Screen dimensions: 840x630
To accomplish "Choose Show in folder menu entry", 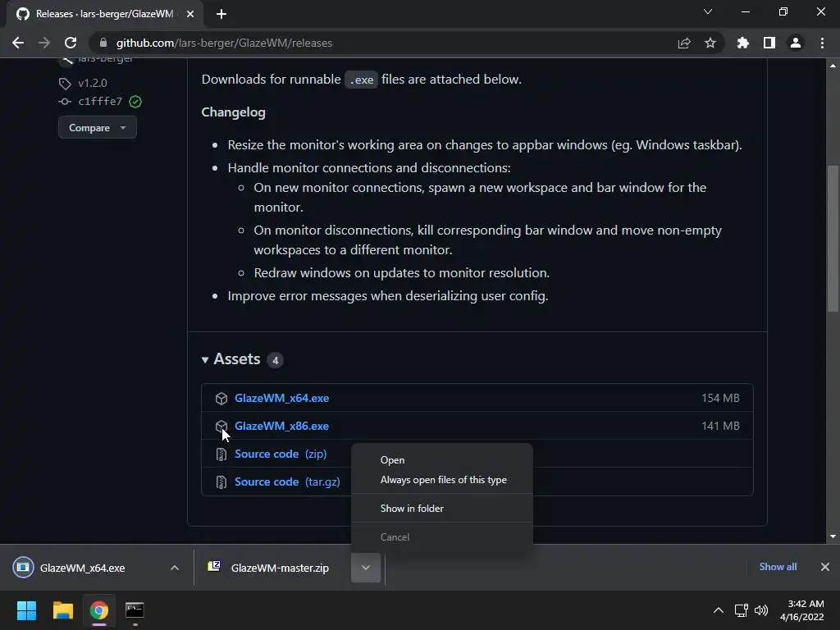I will pyautogui.click(x=442, y=509).
